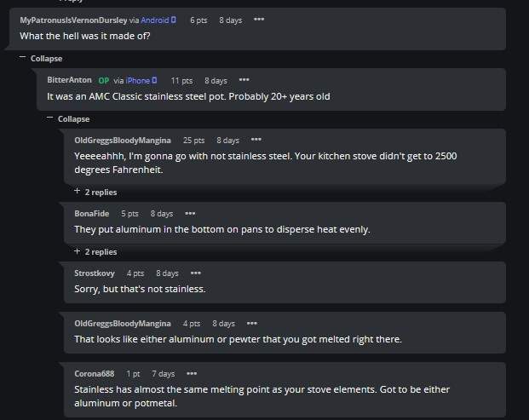
Task: Open MyPatronusIsVernonDursley's user profile
Action: pyautogui.click(x=73, y=19)
